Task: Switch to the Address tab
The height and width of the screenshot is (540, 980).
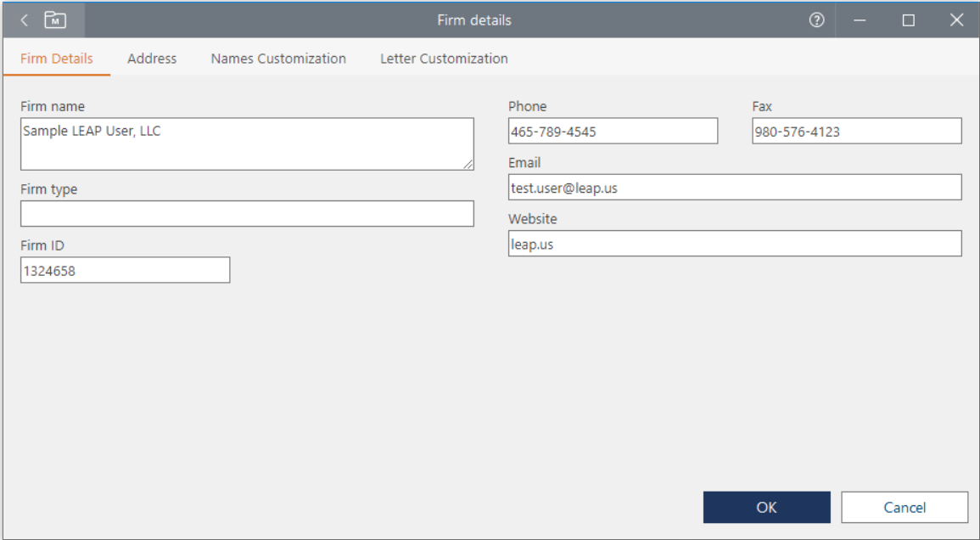Action: tap(152, 59)
